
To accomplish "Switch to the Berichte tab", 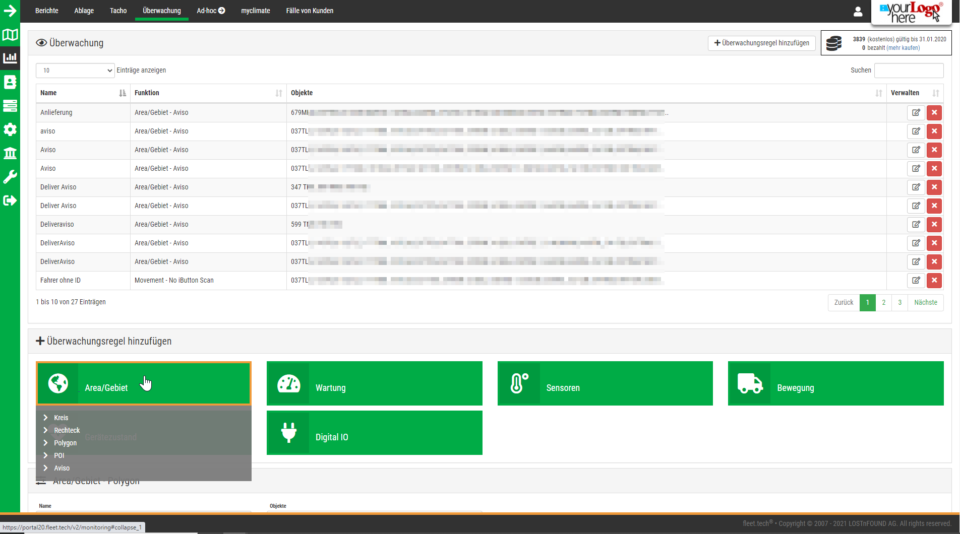I will (x=46, y=11).
